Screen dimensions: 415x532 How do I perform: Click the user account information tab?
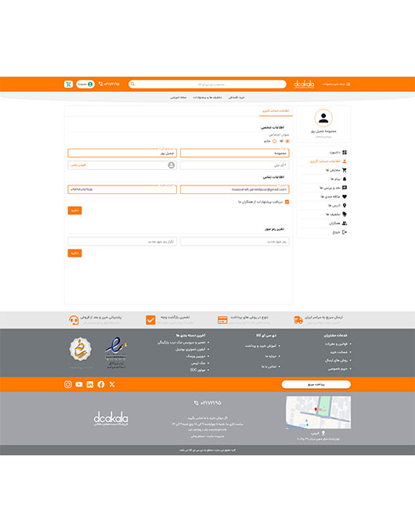(276, 111)
